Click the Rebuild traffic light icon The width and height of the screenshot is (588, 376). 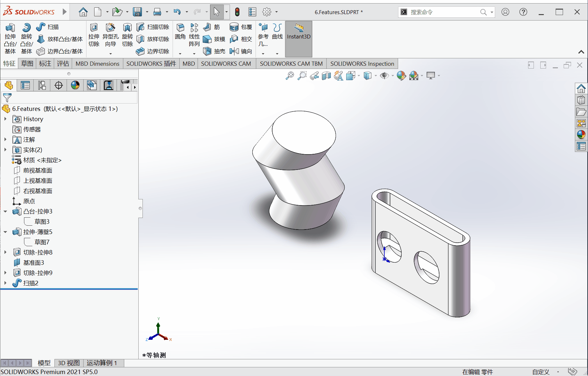[x=237, y=12]
